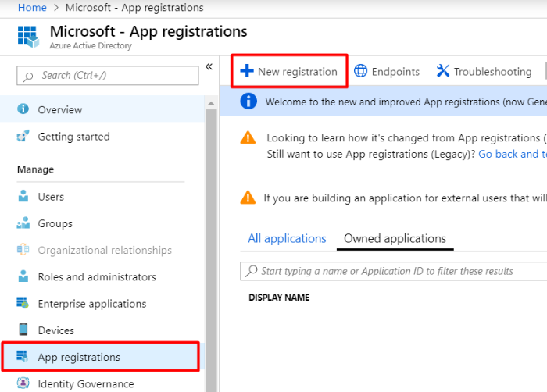Click the plus icon for New registration
Screen dimensions: 547x392
pyautogui.click(x=247, y=71)
